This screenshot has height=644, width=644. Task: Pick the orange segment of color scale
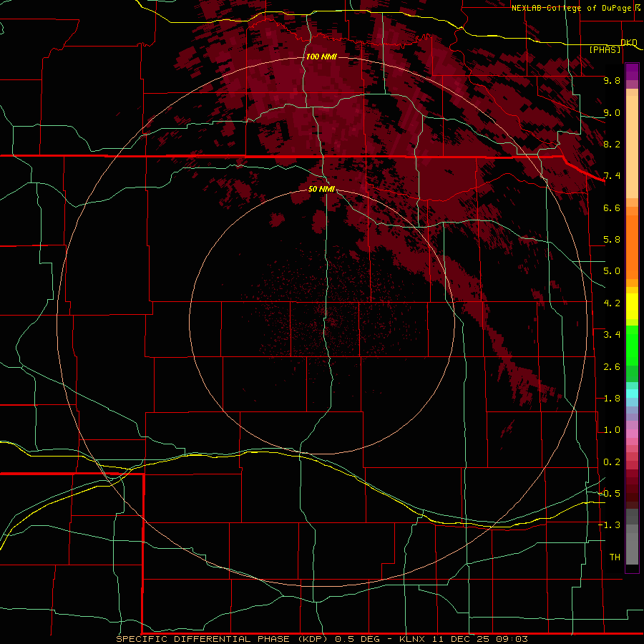pos(632,246)
